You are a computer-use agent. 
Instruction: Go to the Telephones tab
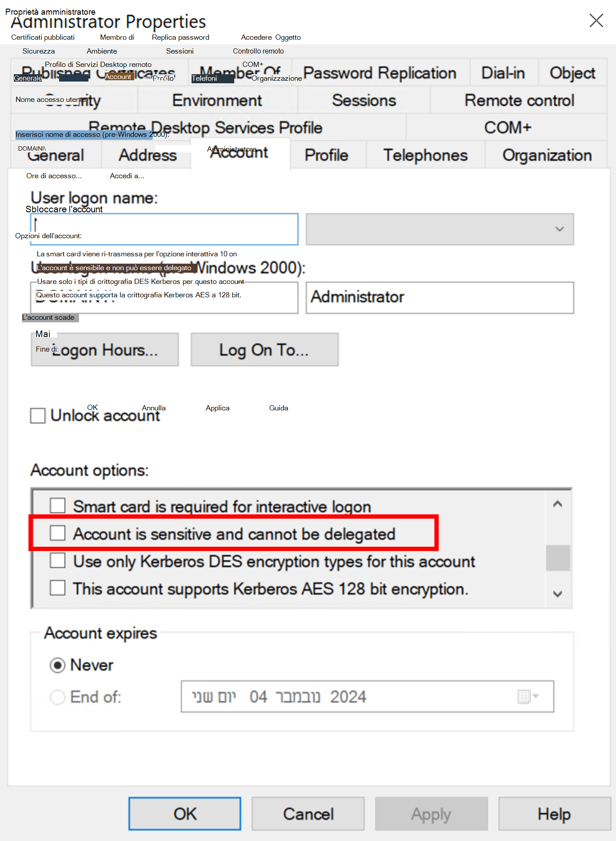[x=425, y=155]
